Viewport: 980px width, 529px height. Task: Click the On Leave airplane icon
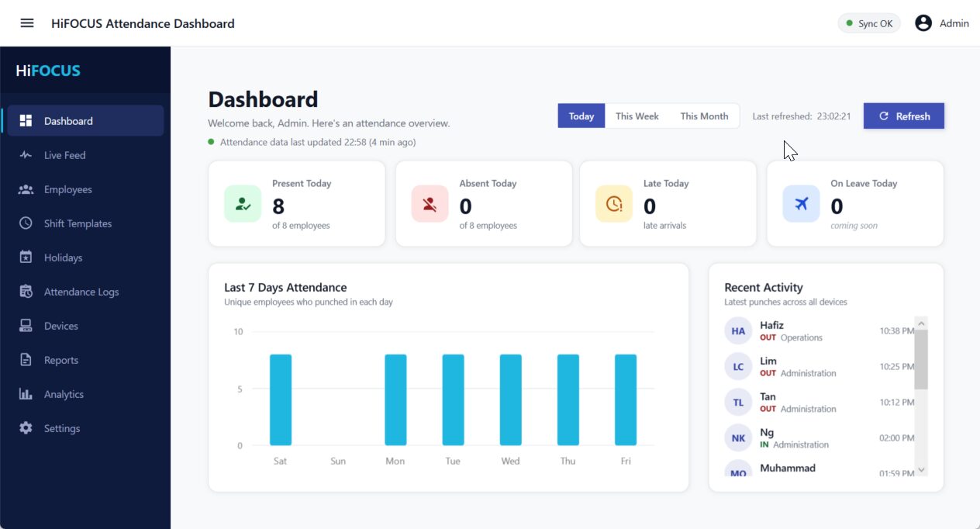pos(801,204)
